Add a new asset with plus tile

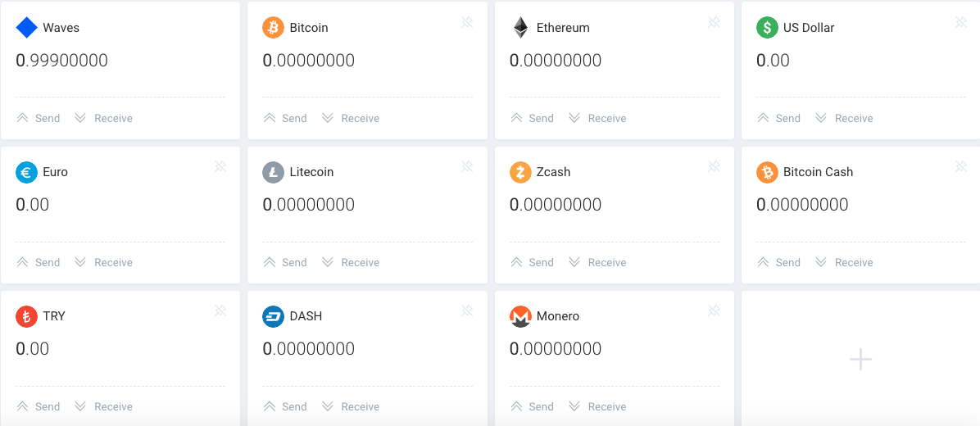pyautogui.click(x=860, y=359)
